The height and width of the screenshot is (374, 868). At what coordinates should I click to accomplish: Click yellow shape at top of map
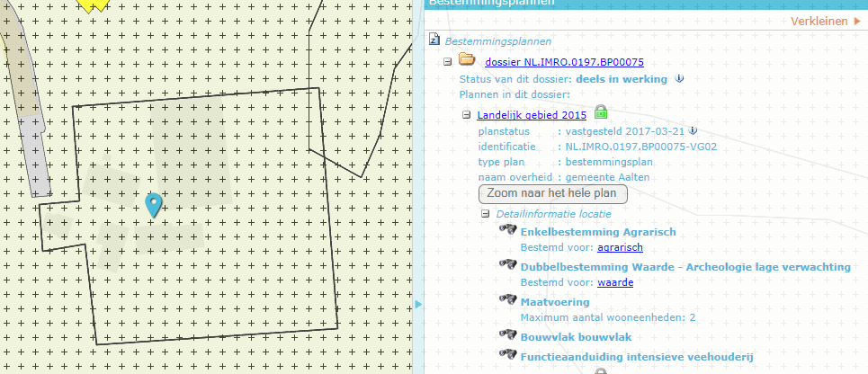coord(92,4)
